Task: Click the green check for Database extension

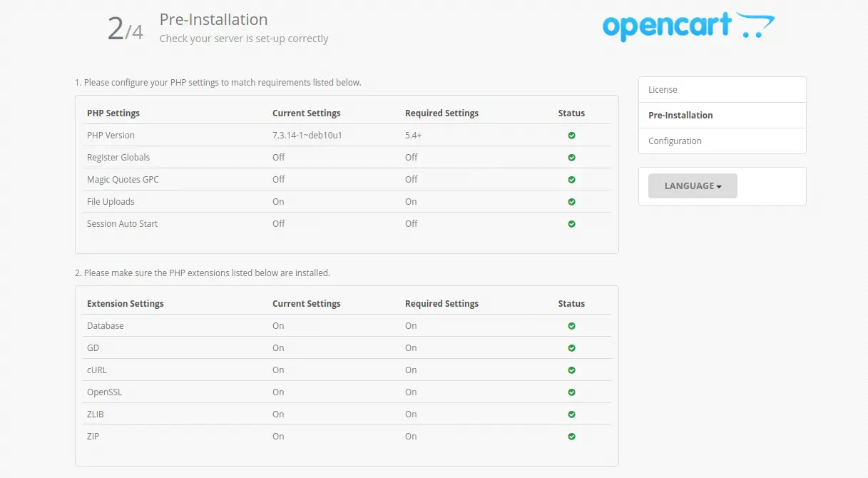Action: [x=571, y=326]
